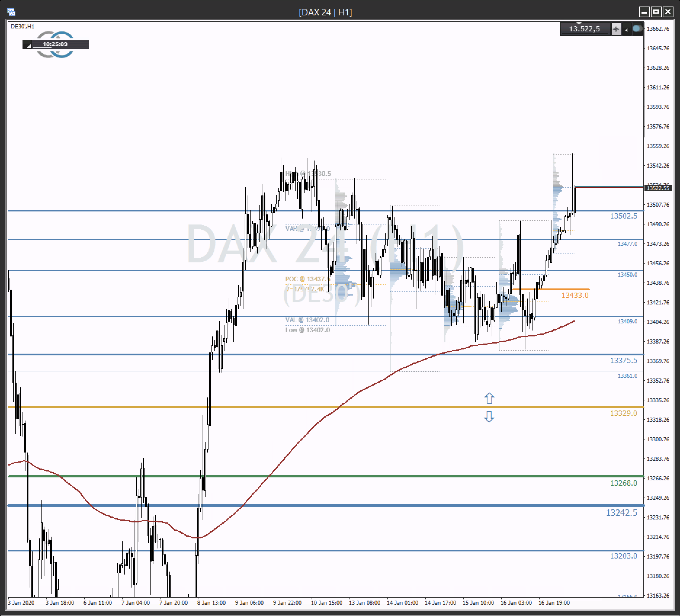The height and width of the screenshot is (616, 680).
Task: Click the 13266.26 price scale value
Action: [x=658, y=478]
